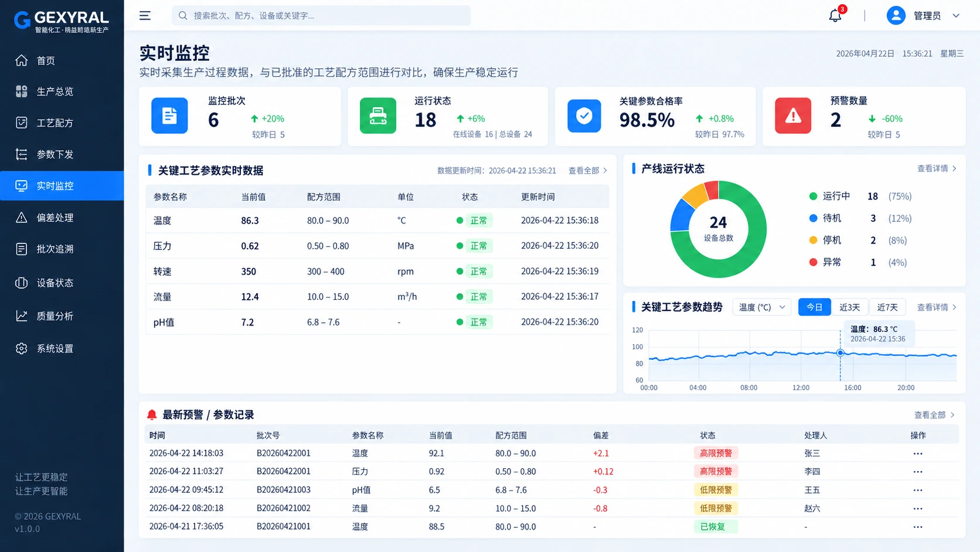980x552 pixels.
Task: Expand the 管理员 account dropdown arrow
Action: tap(956, 16)
